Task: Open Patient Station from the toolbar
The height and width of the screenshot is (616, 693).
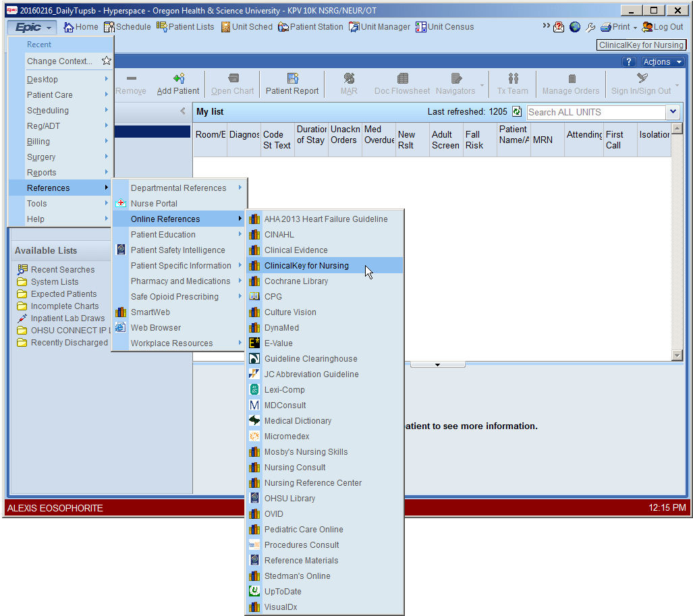Action: point(310,27)
